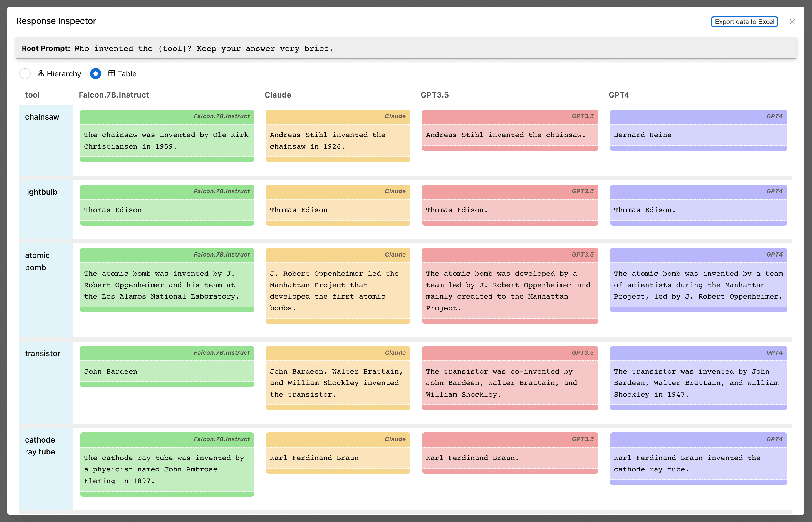Click Claude response 'Andreas Stihl invented the chainsaw in 1926'
Screen dimensions: 812x522
[338, 141]
